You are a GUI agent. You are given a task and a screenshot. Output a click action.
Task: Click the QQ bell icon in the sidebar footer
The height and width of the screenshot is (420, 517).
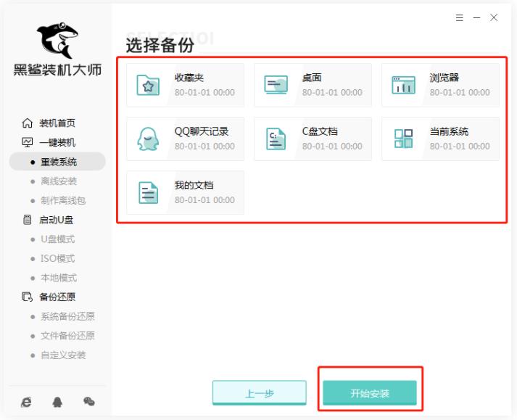pyautogui.click(x=58, y=401)
